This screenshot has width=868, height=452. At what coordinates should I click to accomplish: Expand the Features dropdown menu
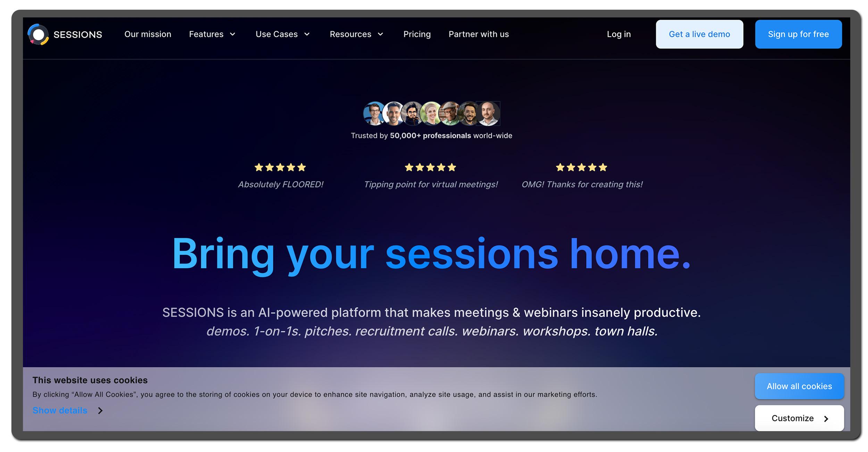(x=213, y=34)
